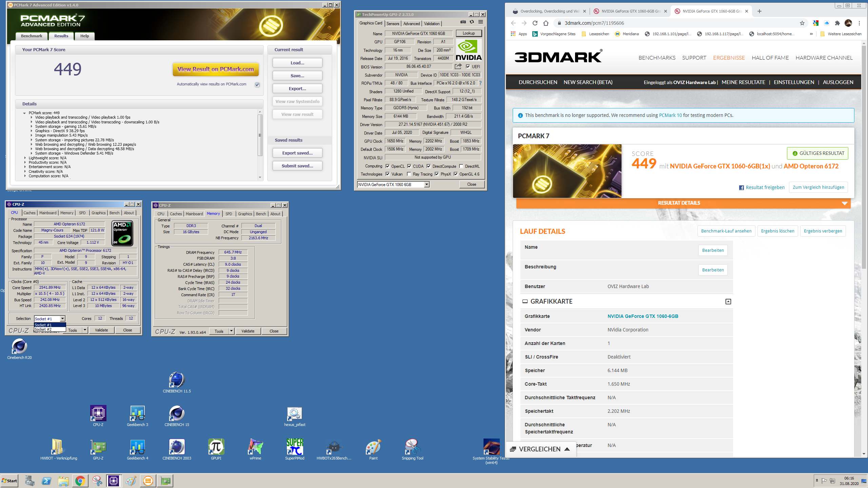The image size is (868, 488).
Task: Expand Computation score tree node
Action: click(25, 176)
